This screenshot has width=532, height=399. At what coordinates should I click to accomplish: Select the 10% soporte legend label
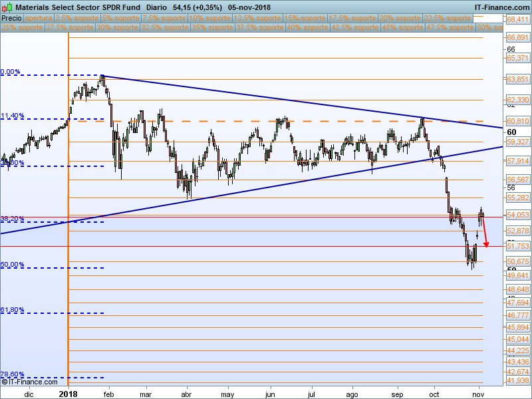[x=209, y=18]
